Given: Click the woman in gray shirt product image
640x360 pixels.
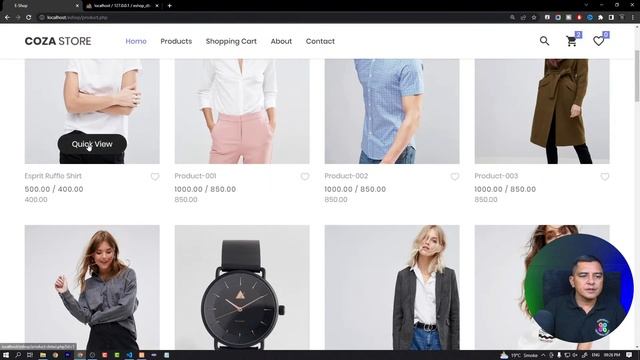Looking at the screenshot, I should click(92, 287).
